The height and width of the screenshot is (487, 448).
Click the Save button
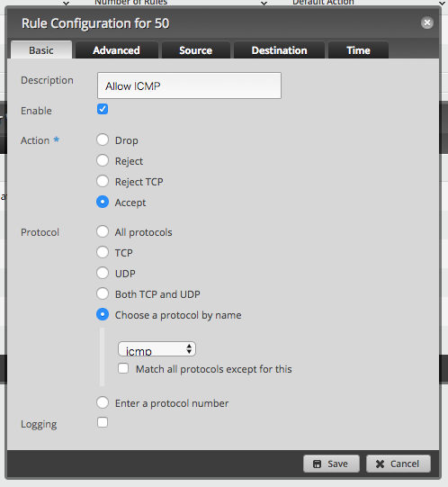[x=331, y=464]
